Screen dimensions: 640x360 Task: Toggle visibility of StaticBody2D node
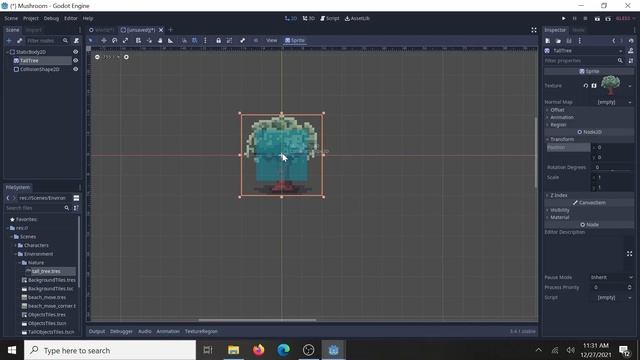click(x=76, y=52)
